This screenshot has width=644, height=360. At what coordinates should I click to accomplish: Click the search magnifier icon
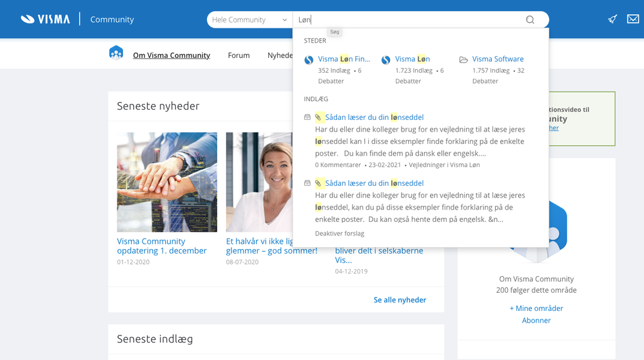[530, 20]
